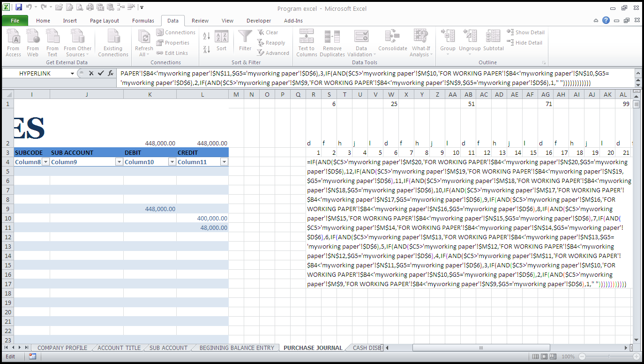Screen dimensions: 644x364
Task: Confirm formula with checkmark icon
Action: tap(101, 73)
